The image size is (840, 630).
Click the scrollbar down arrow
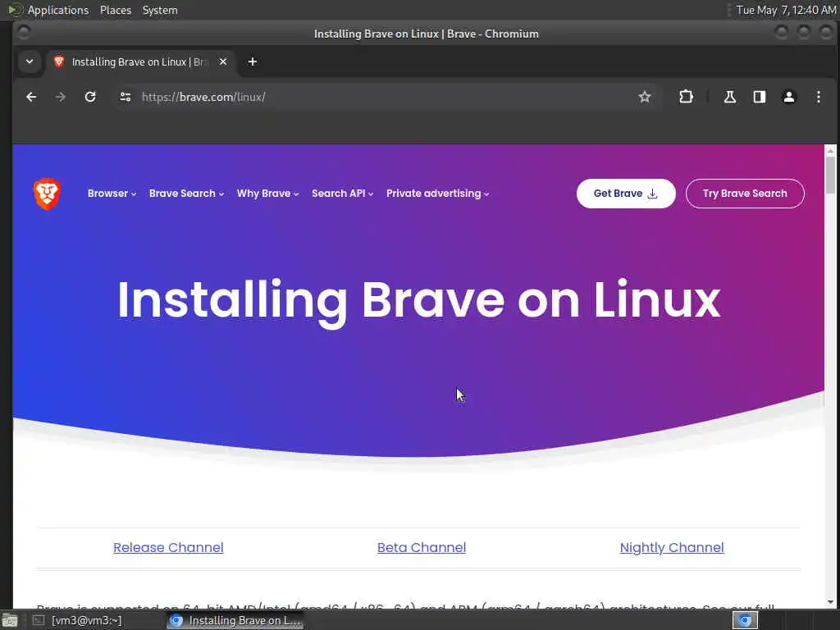click(x=830, y=602)
